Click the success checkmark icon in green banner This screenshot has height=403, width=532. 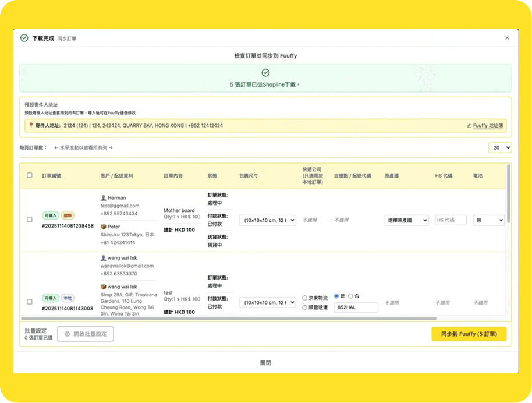click(265, 73)
